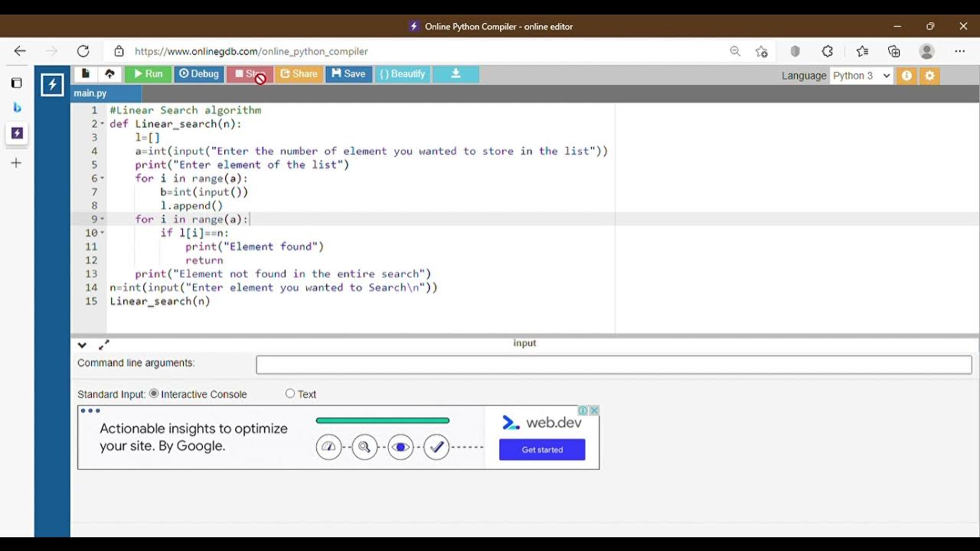
Task: Add this page to favorites
Action: (x=761, y=51)
